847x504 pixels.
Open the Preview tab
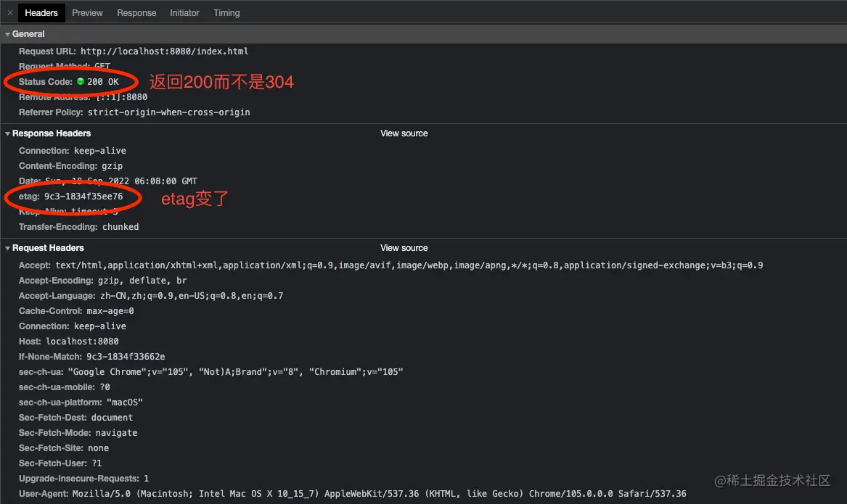(x=88, y=13)
